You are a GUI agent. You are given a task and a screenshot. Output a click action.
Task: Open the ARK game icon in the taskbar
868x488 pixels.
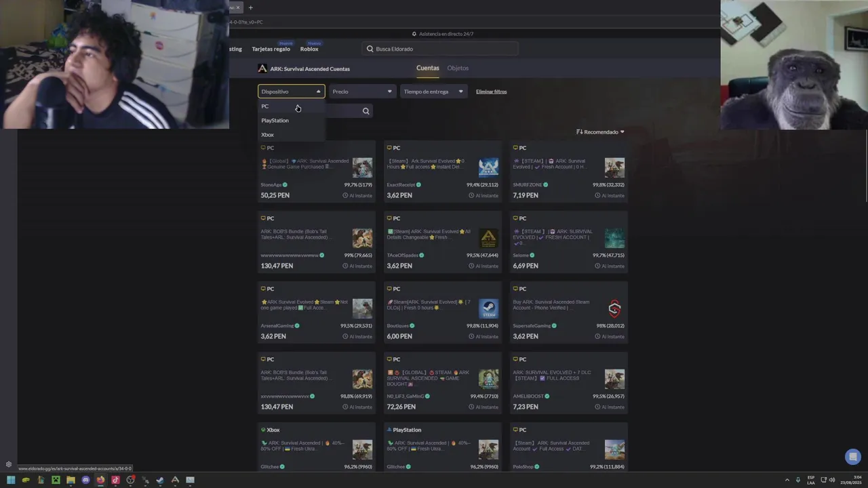point(175,480)
